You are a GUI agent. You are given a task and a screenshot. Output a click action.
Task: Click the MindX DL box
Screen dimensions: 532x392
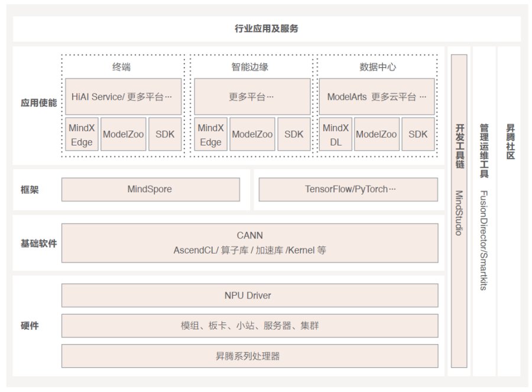(x=336, y=134)
